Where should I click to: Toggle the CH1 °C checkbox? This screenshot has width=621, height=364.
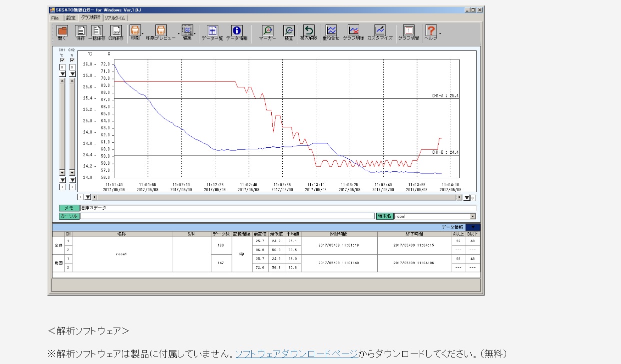pyautogui.click(x=62, y=60)
